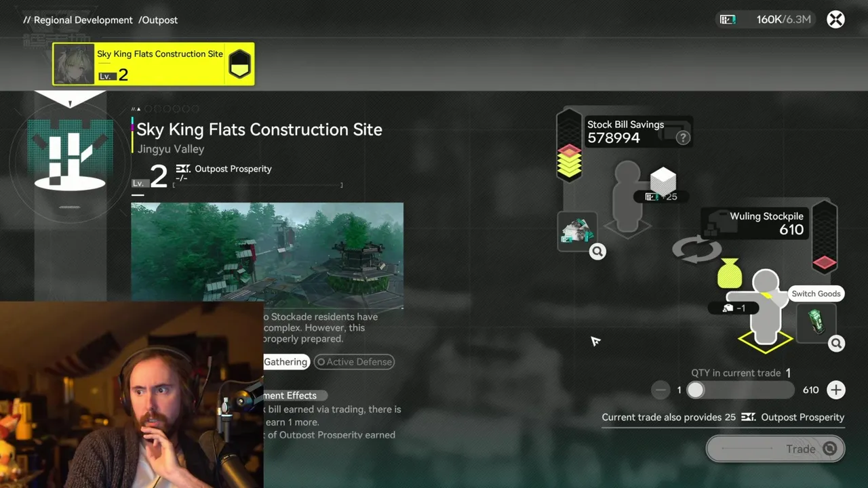
Task: Click Stock Bill Savings value 578994
Action: click(x=614, y=138)
